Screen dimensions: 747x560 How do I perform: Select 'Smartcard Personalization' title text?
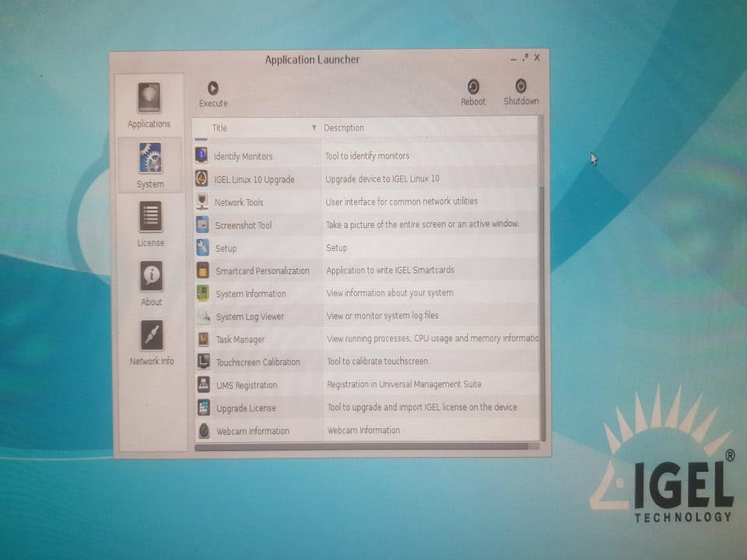point(262,271)
